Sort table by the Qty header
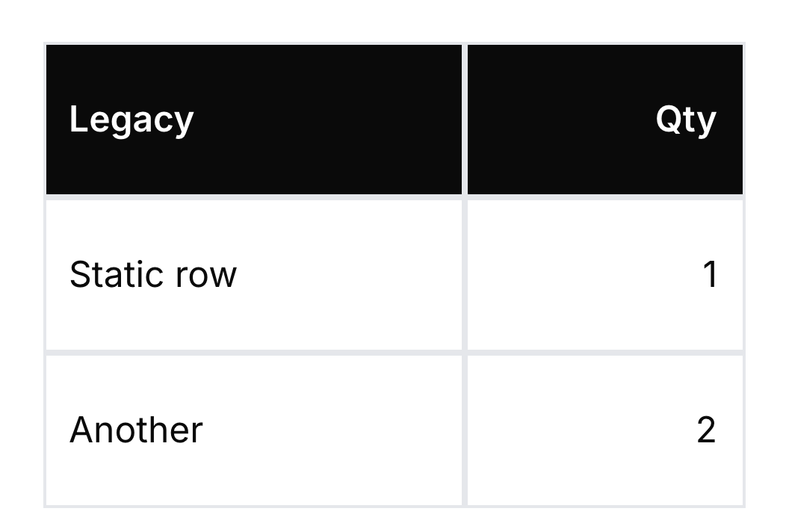 click(605, 120)
